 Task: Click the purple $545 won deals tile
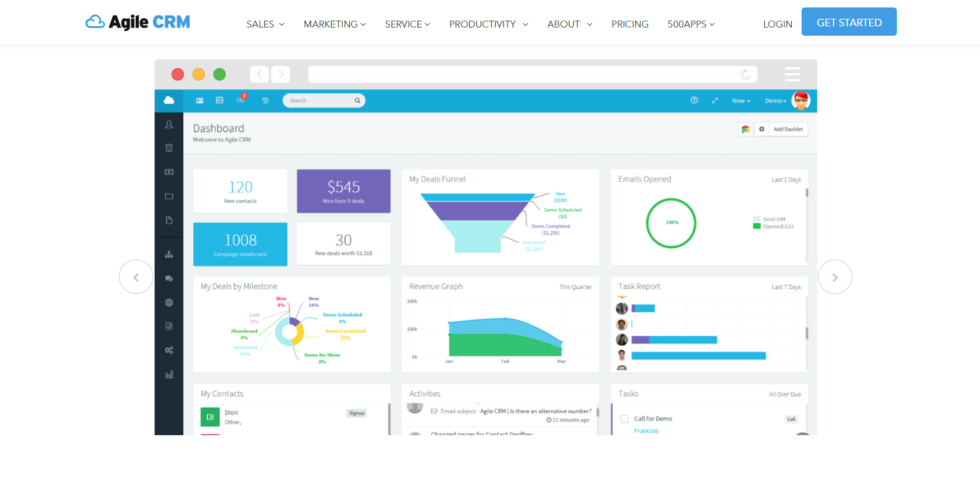[344, 191]
